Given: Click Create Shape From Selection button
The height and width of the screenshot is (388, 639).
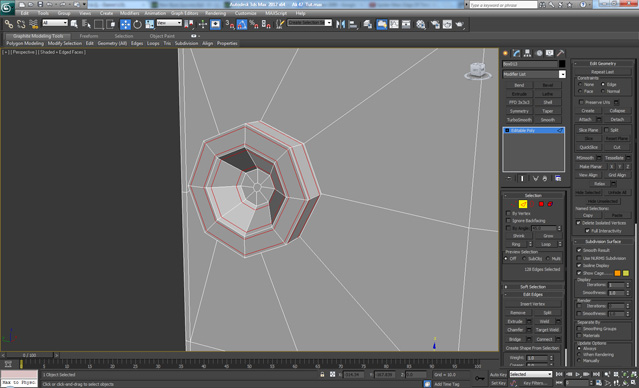Looking at the screenshot, I should click(x=532, y=348).
